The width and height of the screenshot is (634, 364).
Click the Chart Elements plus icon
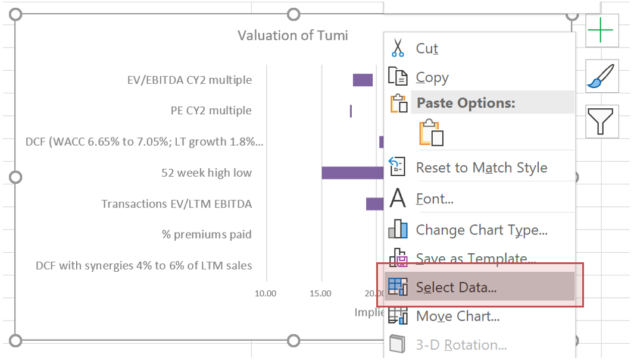tap(602, 30)
